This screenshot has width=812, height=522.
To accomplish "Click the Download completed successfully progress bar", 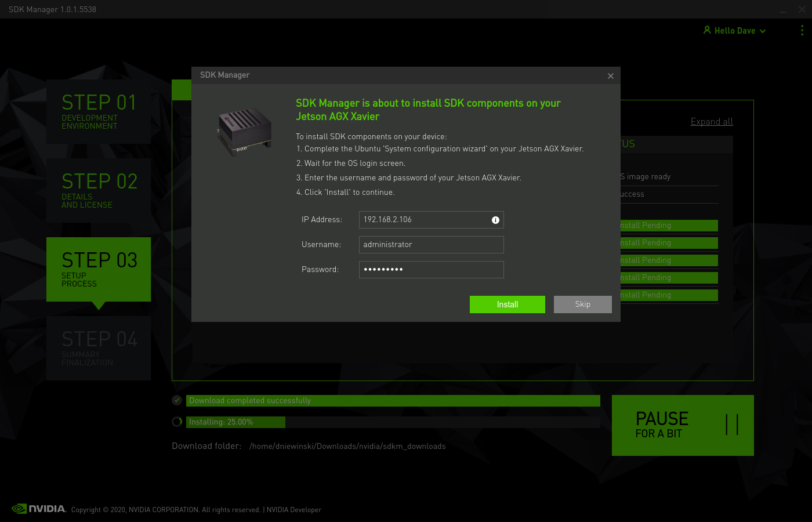I will pyautogui.click(x=393, y=401).
